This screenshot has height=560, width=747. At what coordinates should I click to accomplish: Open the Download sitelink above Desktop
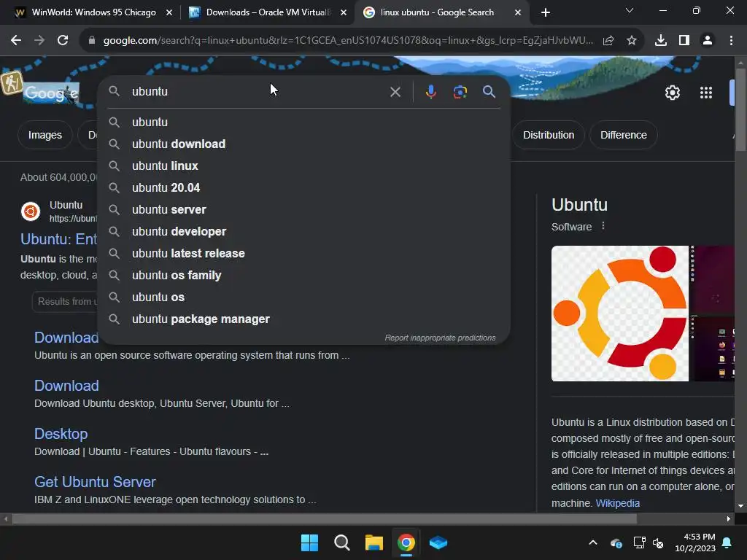point(66,386)
